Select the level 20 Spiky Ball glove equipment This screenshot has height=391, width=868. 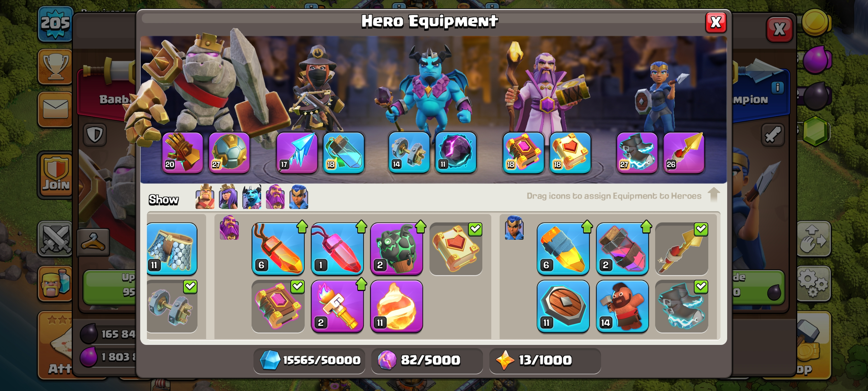(182, 153)
